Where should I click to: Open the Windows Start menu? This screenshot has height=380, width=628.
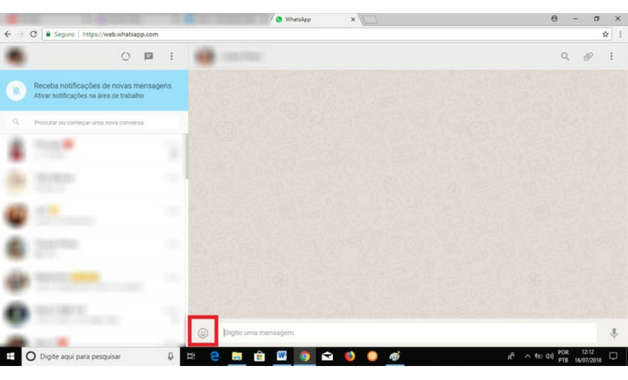pos(10,356)
